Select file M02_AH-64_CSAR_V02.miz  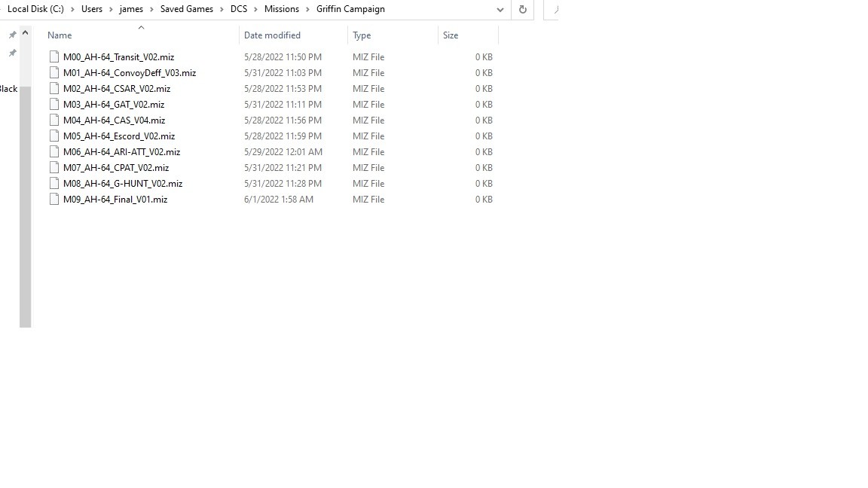click(117, 89)
